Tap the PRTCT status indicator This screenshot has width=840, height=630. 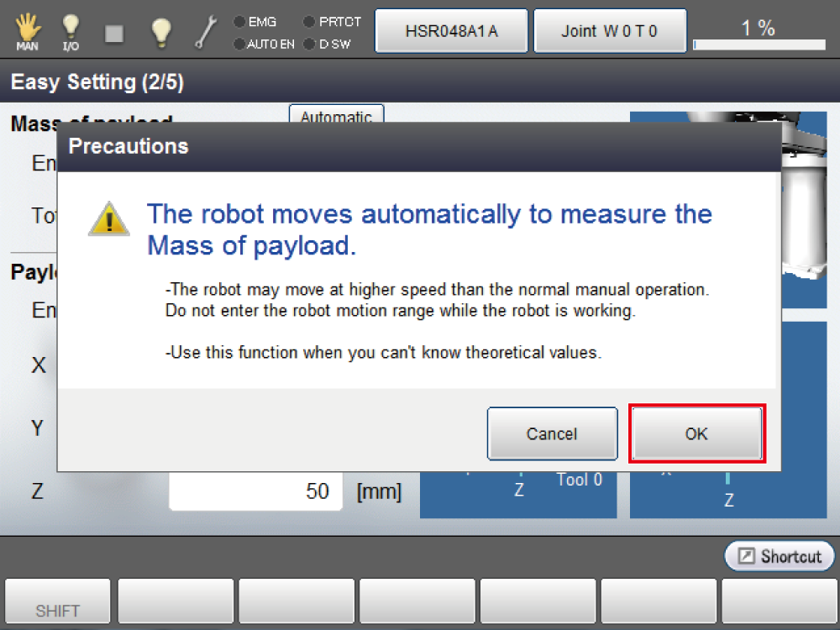click(332, 22)
